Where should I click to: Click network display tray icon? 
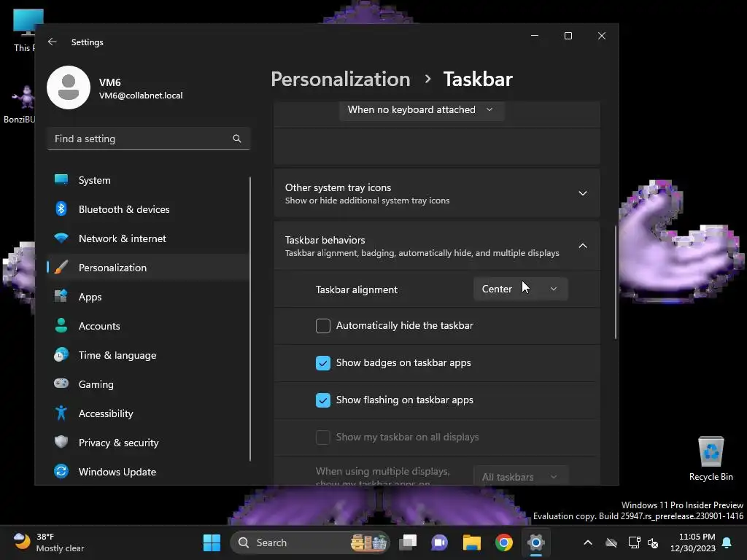click(x=634, y=542)
